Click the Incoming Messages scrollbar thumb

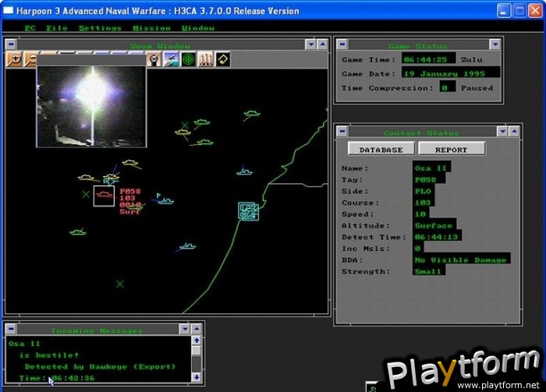click(197, 351)
